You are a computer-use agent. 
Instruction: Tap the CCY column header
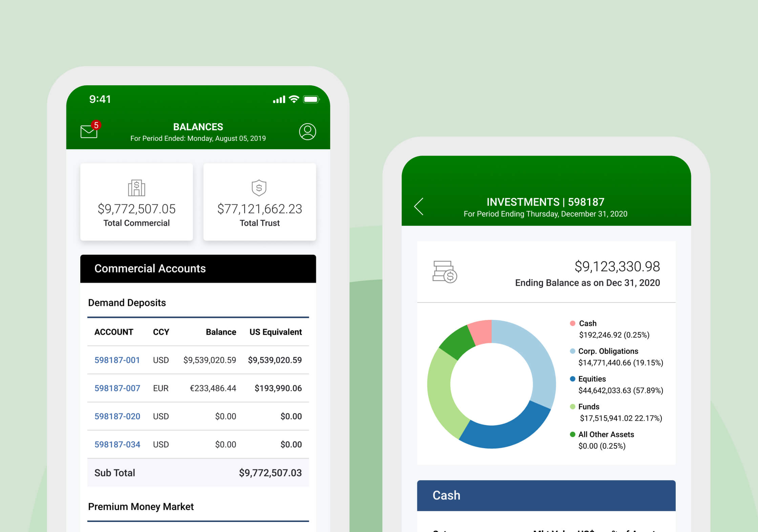(x=161, y=332)
